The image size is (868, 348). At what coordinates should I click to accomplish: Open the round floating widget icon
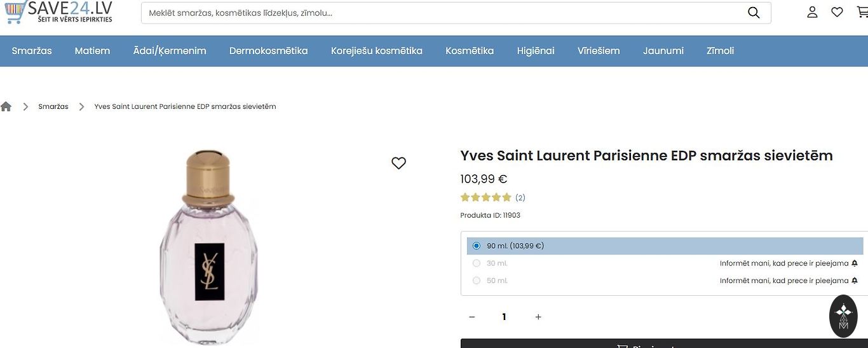pyautogui.click(x=843, y=316)
